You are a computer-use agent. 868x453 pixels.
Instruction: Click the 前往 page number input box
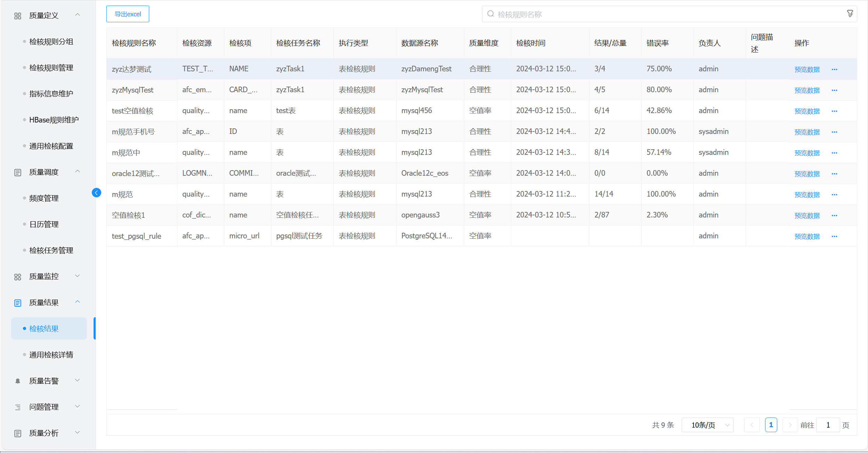[828, 425]
